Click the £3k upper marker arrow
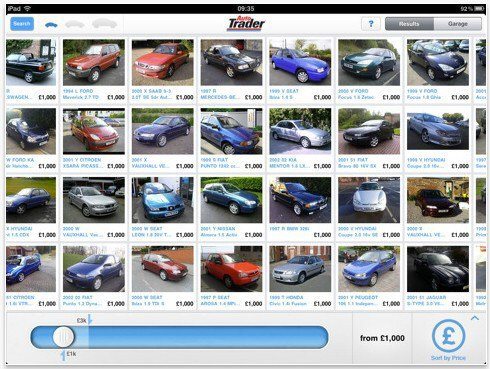The height and width of the screenshot is (369, 490). pos(89,319)
